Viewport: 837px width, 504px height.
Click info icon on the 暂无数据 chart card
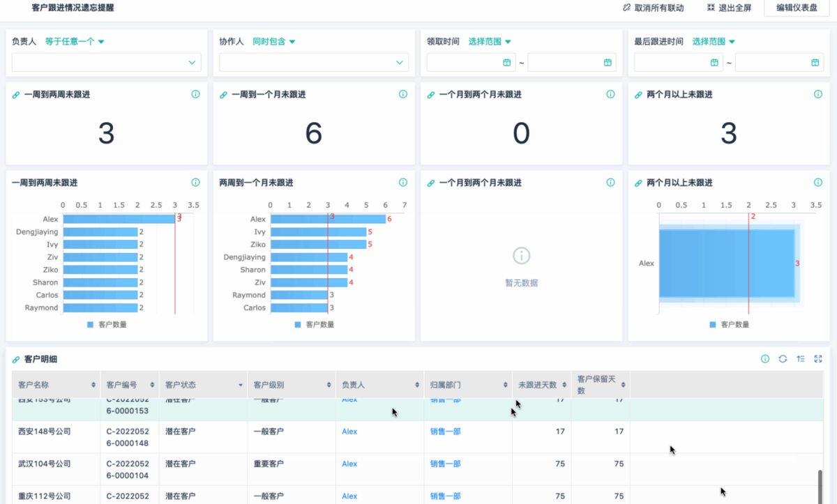(610, 183)
